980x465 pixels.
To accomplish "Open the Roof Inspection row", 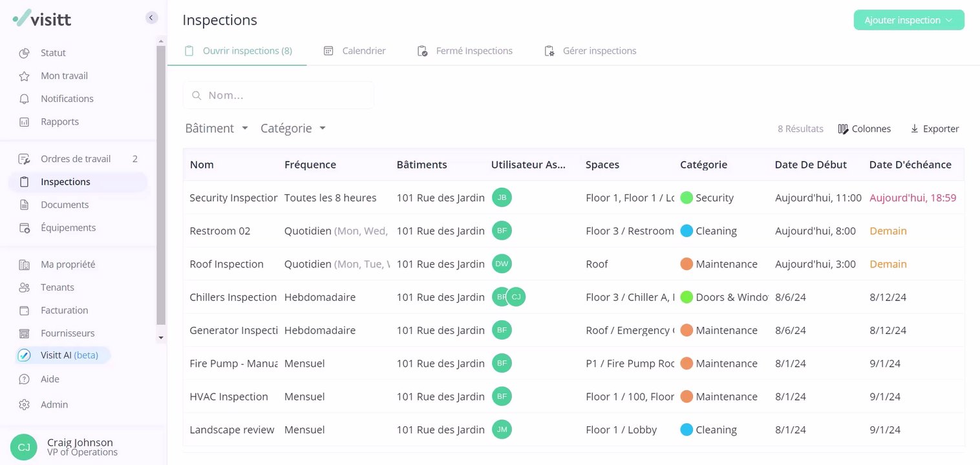I will point(226,264).
